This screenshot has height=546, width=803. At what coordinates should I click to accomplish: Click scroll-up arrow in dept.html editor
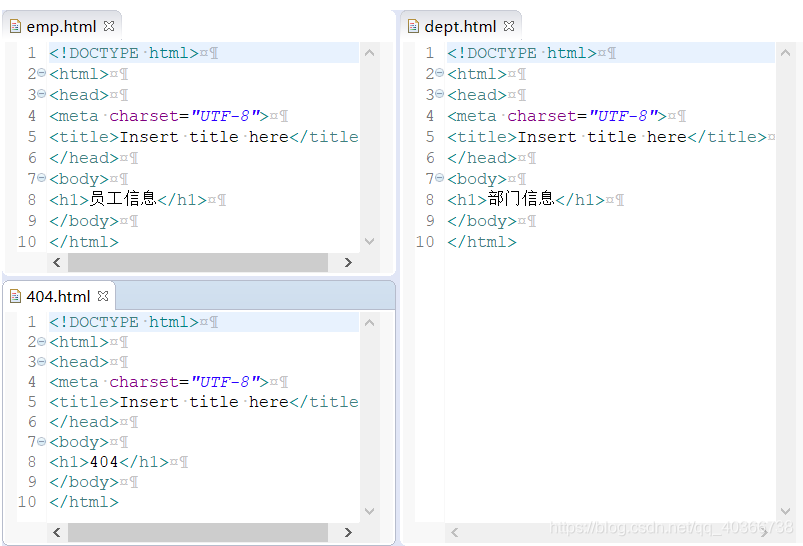coord(785,52)
